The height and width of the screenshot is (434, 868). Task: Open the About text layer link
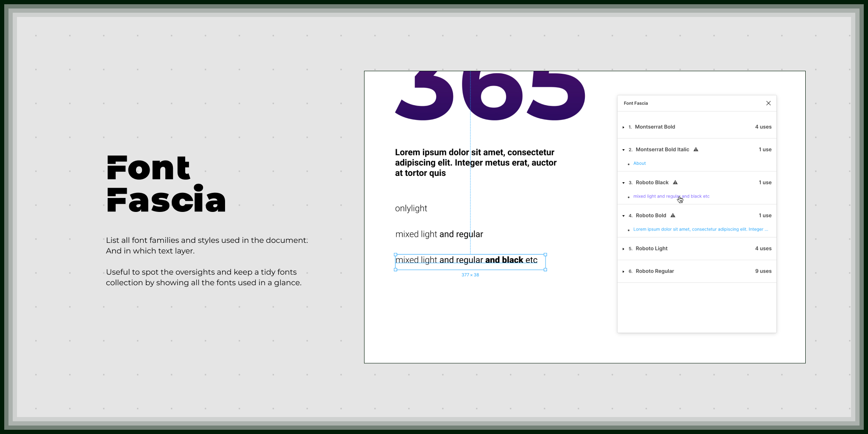[x=639, y=163]
